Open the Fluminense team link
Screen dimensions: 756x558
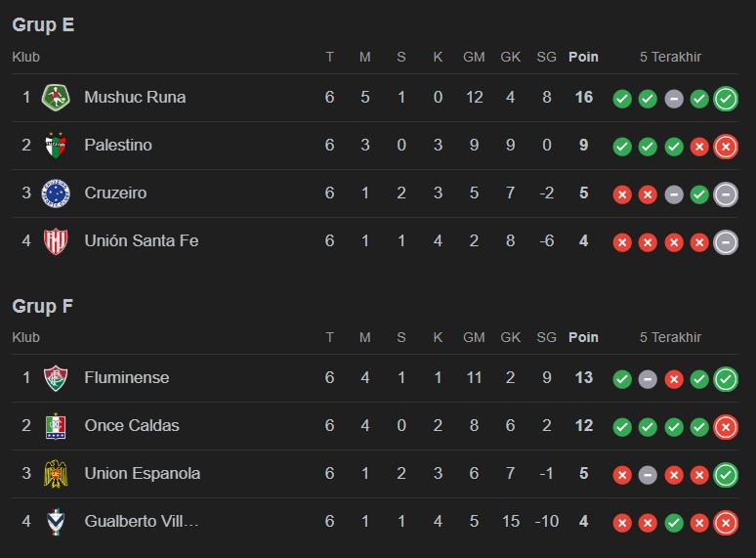click(x=127, y=378)
